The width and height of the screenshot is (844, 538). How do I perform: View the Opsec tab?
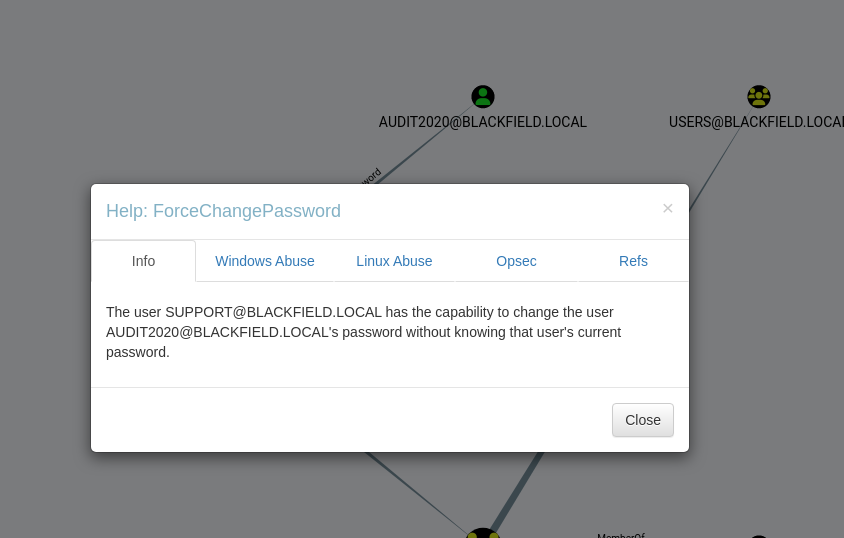pyautogui.click(x=516, y=261)
